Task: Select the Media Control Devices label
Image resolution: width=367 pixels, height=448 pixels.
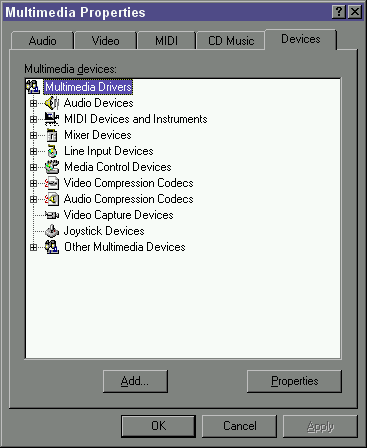Action: coord(118,167)
